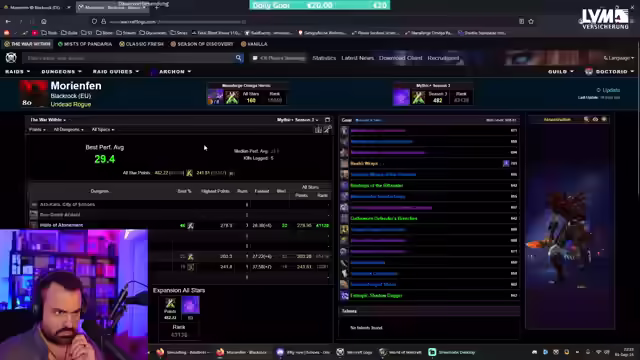Click the Firefox Morienfen taskbar item
The width and height of the screenshot is (640, 360).
(x=242, y=352)
